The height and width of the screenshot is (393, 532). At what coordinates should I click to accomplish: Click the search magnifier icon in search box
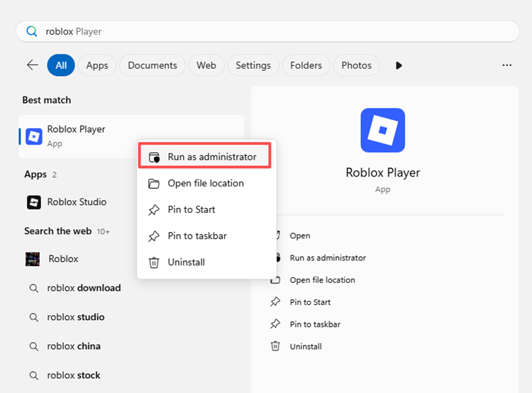coord(31,31)
